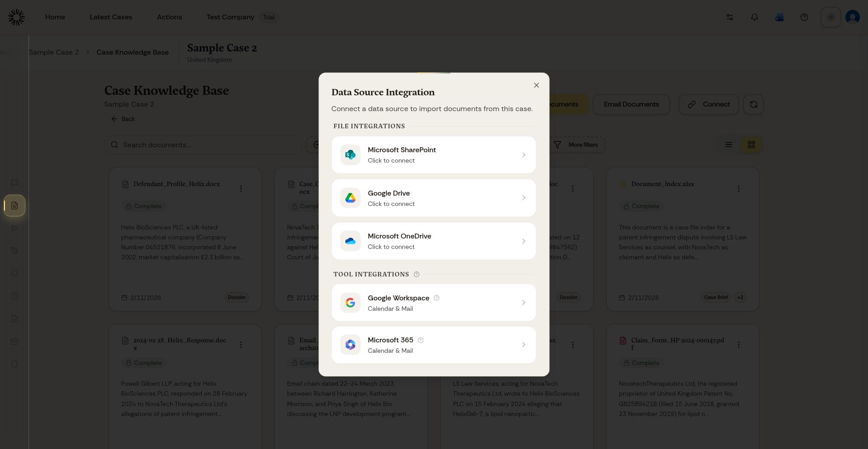The width and height of the screenshot is (868, 449).
Task: Open More filters
Action: 576,145
